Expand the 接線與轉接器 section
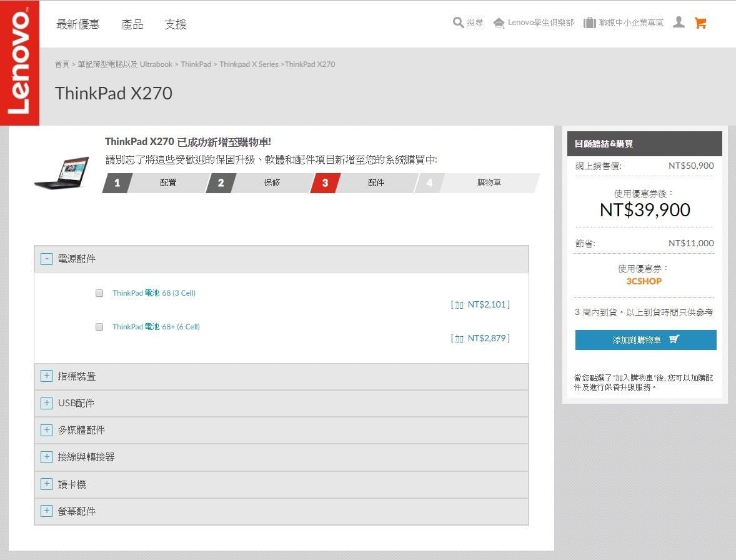 [x=46, y=457]
